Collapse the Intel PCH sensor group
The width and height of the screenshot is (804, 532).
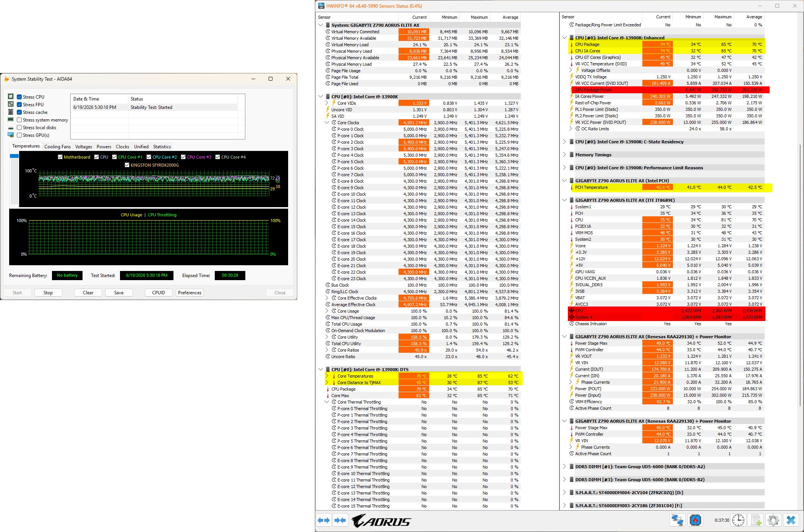tap(564, 181)
